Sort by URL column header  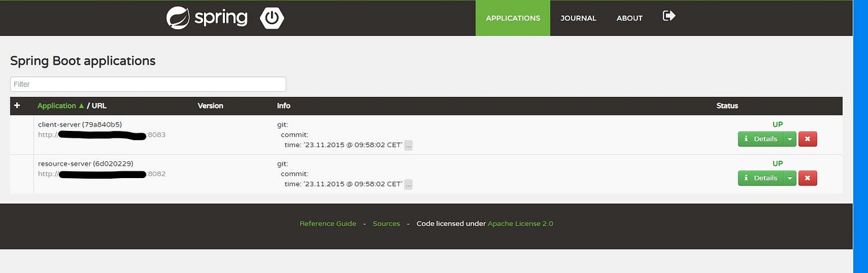(x=99, y=105)
